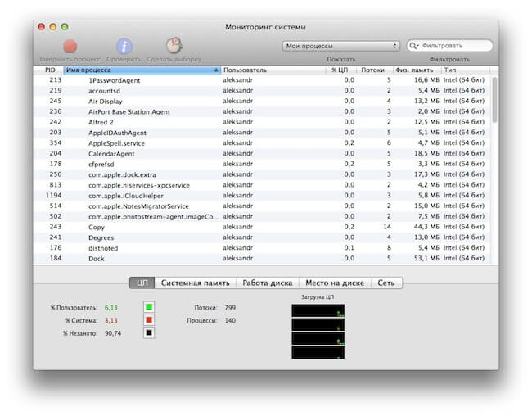Select the Air Display process row
Image resolution: width=532 pixels, height=416 pixels.
262,102
